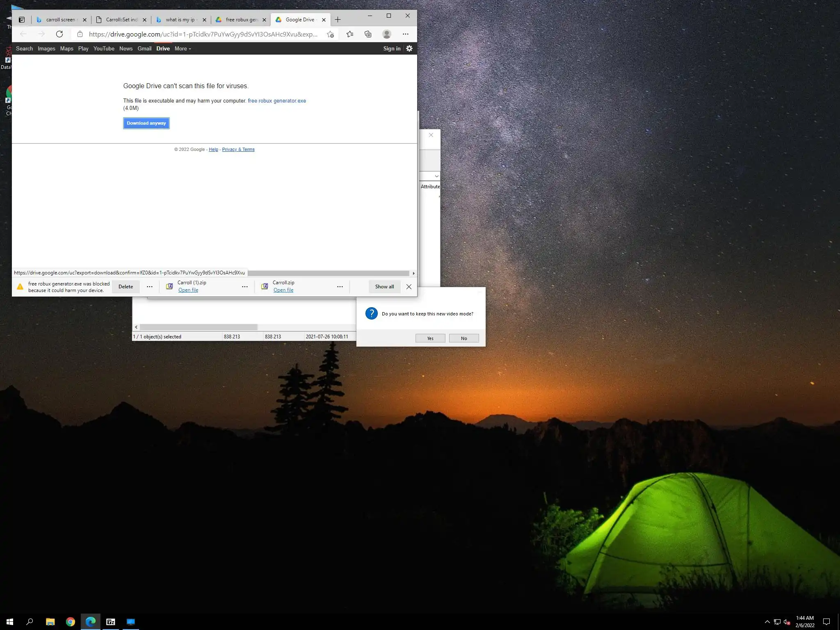840x630 pixels.
Task: Open options menu for Carroll (1).zip download
Action: 245,287
